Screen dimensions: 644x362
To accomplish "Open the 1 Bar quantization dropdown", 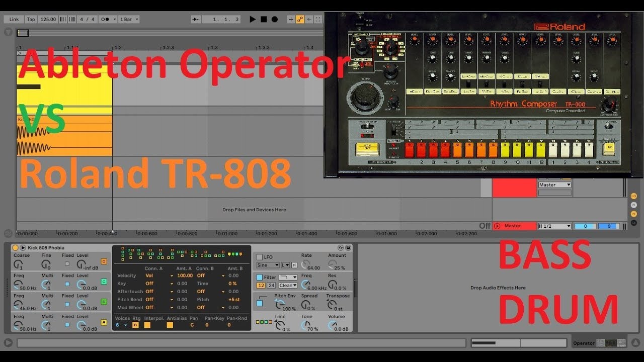I will pyautogui.click(x=128, y=19).
